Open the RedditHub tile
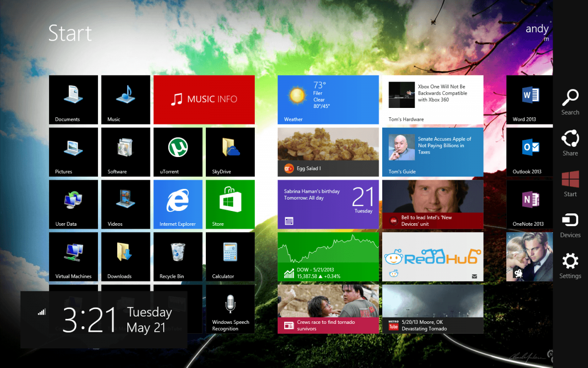 432,257
